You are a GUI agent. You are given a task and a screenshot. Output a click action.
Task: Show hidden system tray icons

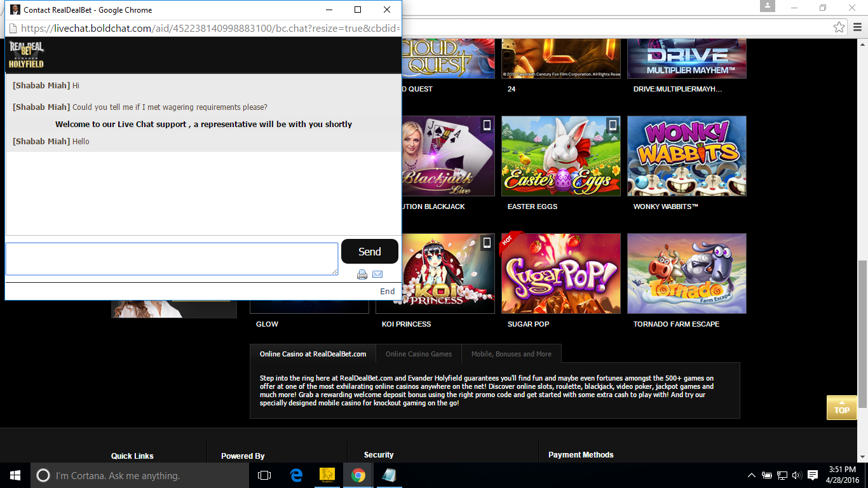click(752, 475)
